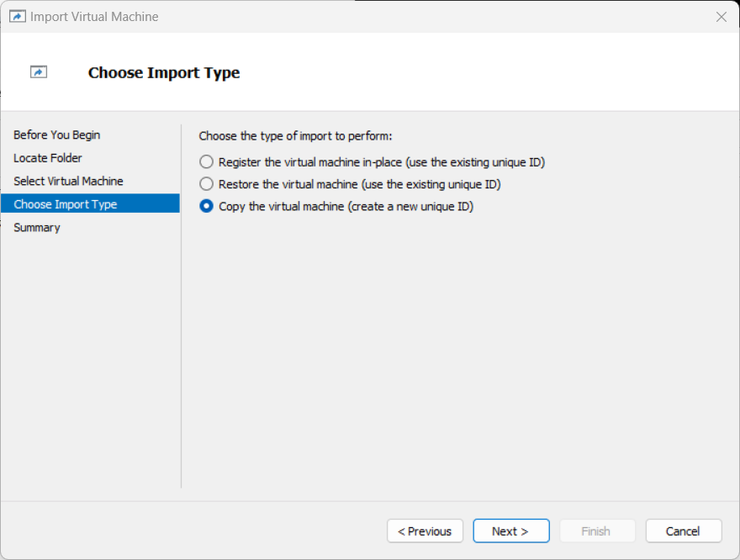This screenshot has height=560, width=740.
Task: Close the Import Virtual Machine dialog
Action: (721, 17)
